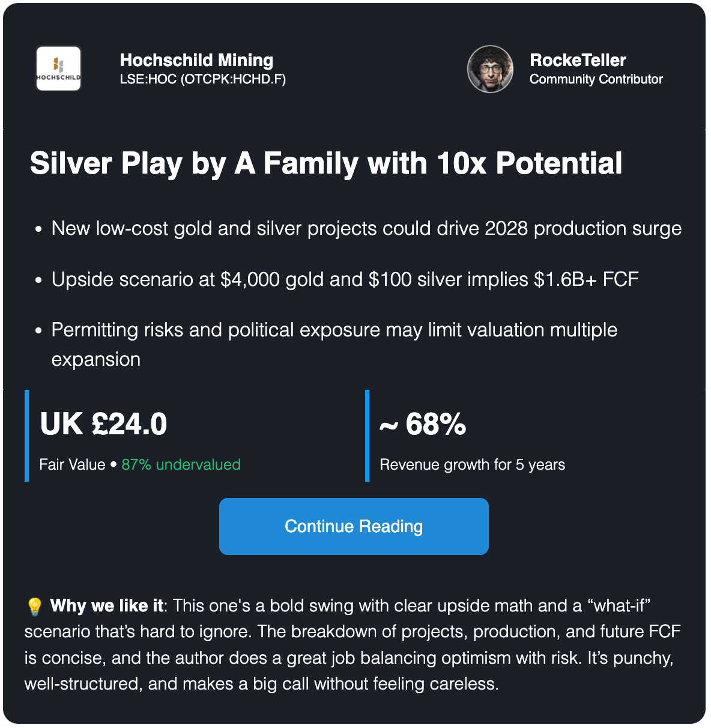Click the Fair Value label
The image size is (711, 728).
click(72, 464)
